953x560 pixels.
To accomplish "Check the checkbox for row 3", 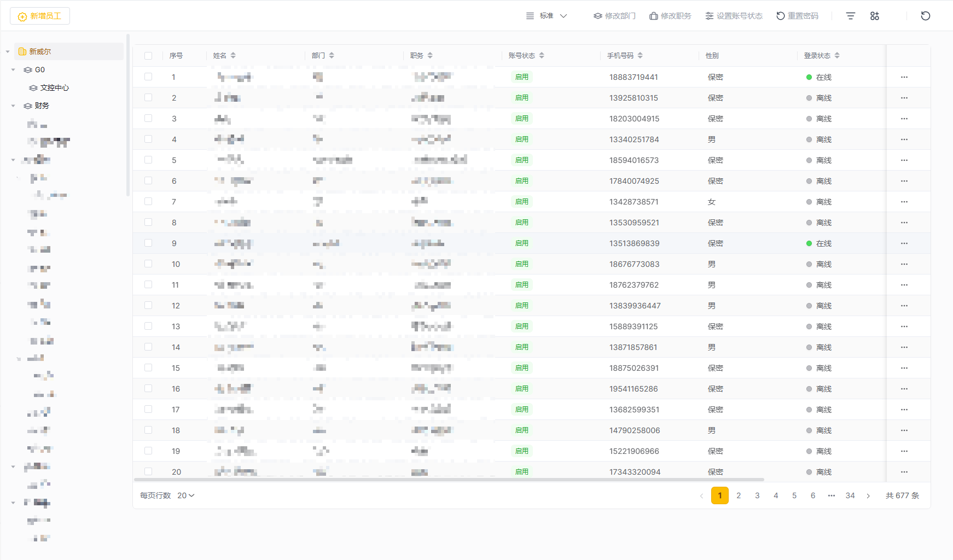I will (x=148, y=118).
